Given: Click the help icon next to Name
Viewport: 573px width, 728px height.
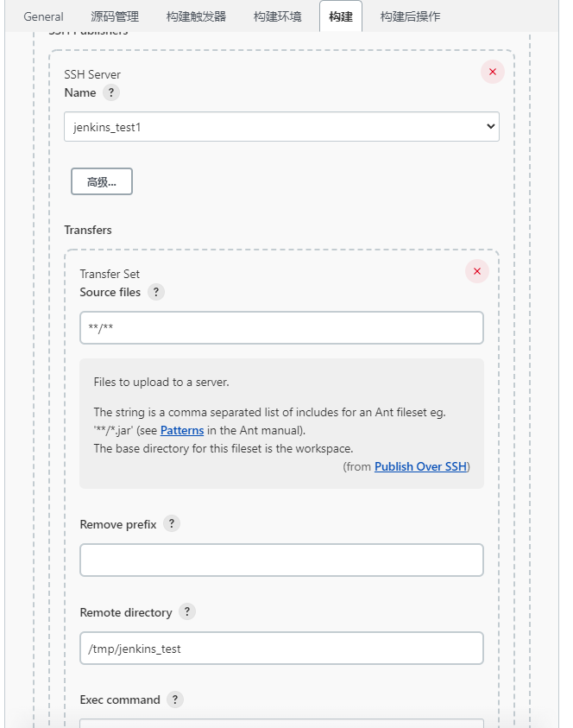Looking at the screenshot, I should point(110,92).
